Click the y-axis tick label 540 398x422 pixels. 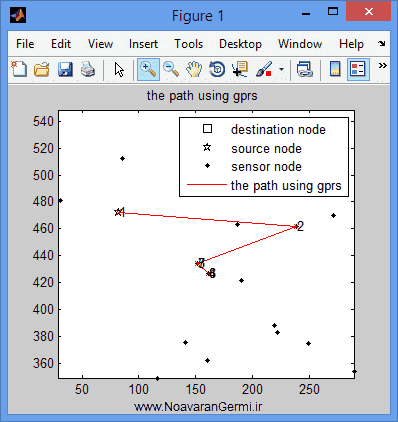pyautogui.click(x=43, y=121)
